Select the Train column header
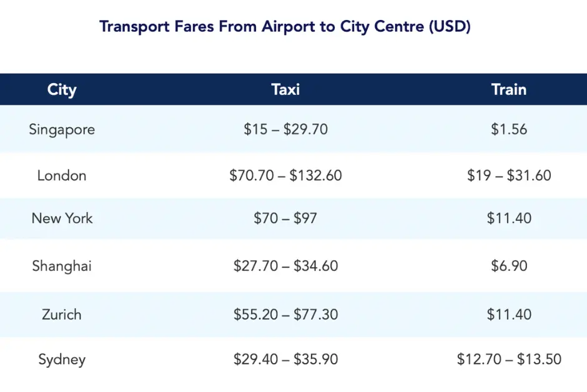This screenshot has height=392, width=587. [x=508, y=89]
